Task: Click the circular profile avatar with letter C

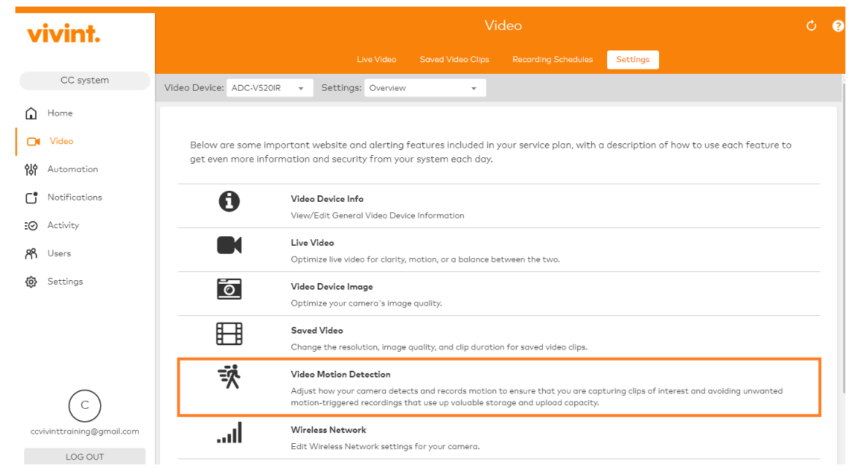Action: [85, 406]
